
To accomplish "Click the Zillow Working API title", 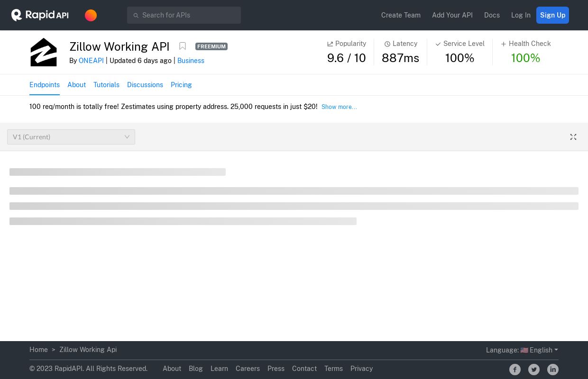I will point(119,46).
